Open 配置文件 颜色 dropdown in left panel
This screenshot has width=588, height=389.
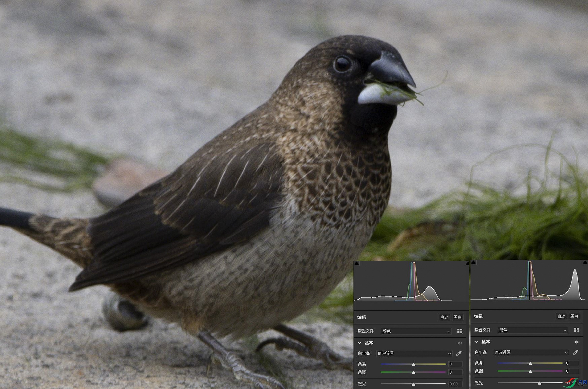pos(416,331)
